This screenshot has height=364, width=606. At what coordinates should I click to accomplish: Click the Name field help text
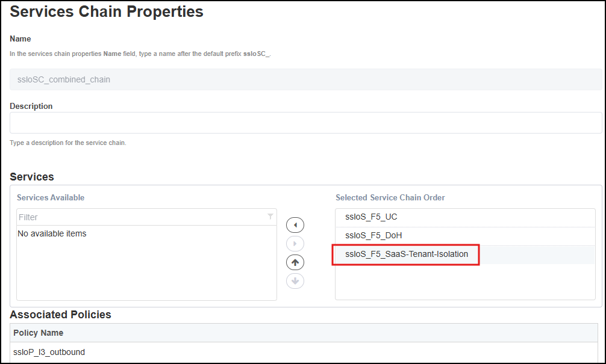click(140, 54)
